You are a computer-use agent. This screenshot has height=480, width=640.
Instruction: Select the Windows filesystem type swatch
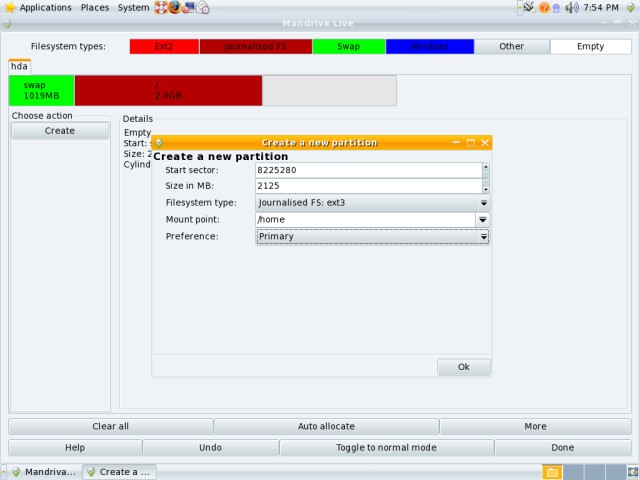429,46
